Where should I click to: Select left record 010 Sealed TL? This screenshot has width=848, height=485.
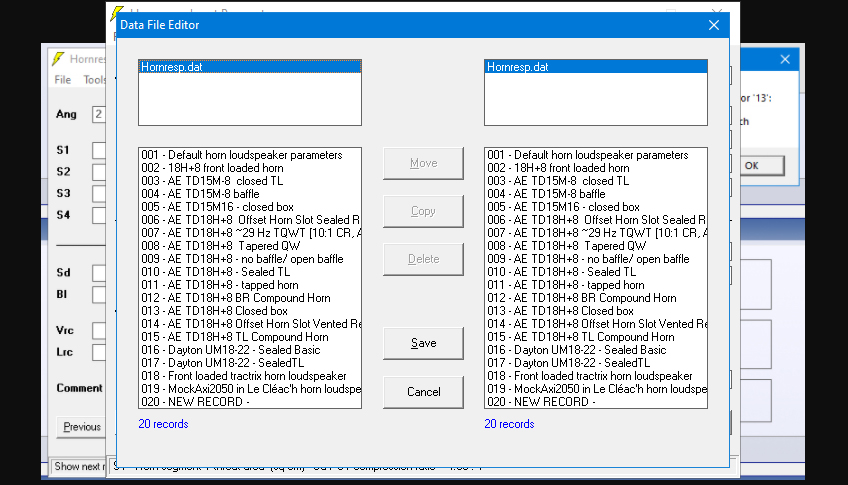[250, 272]
